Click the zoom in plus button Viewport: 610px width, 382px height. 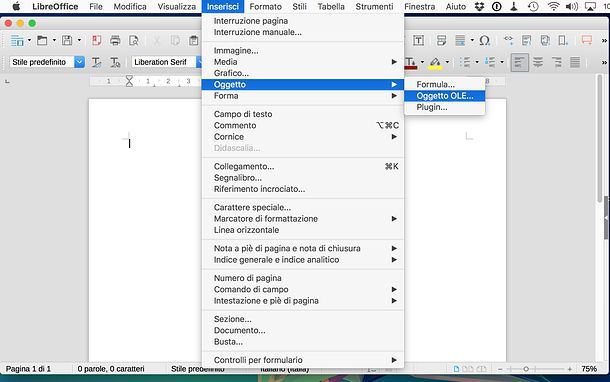pyautogui.click(x=570, y=369)
